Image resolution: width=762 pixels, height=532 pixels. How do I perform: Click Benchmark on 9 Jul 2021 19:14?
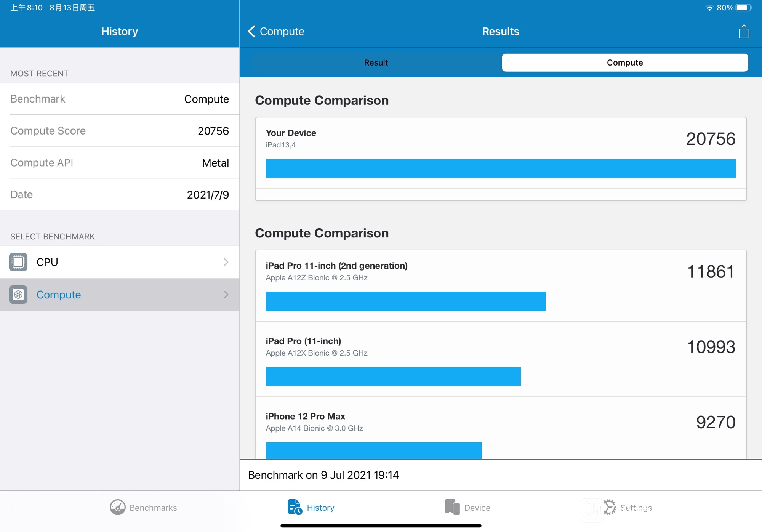pyautogui.click(x=323, y=475)
